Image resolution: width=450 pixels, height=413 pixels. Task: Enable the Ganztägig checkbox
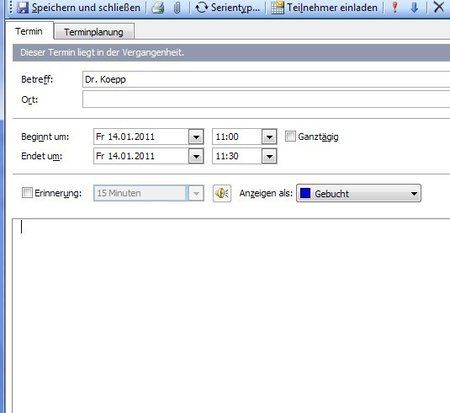[x=290, y=136]
